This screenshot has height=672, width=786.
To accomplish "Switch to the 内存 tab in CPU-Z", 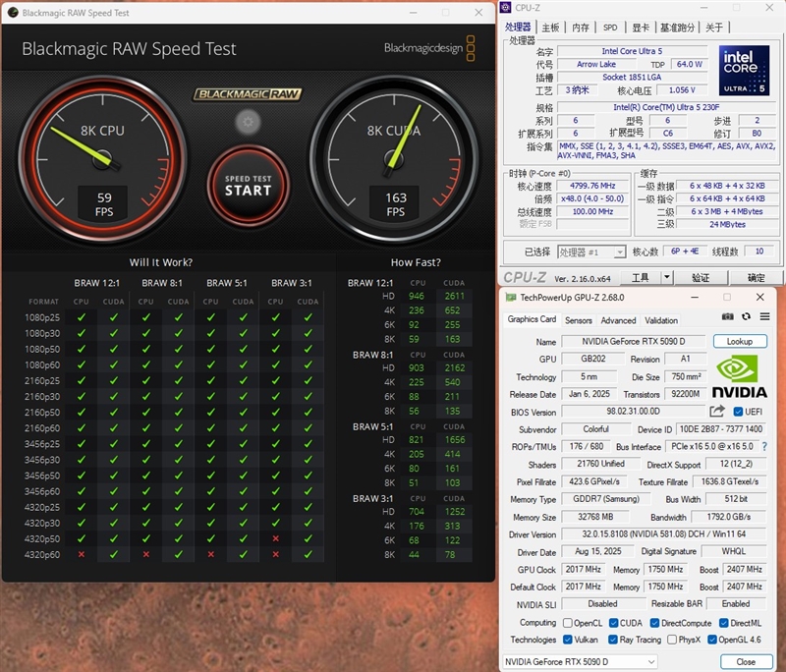I will [x=581, y=28].
